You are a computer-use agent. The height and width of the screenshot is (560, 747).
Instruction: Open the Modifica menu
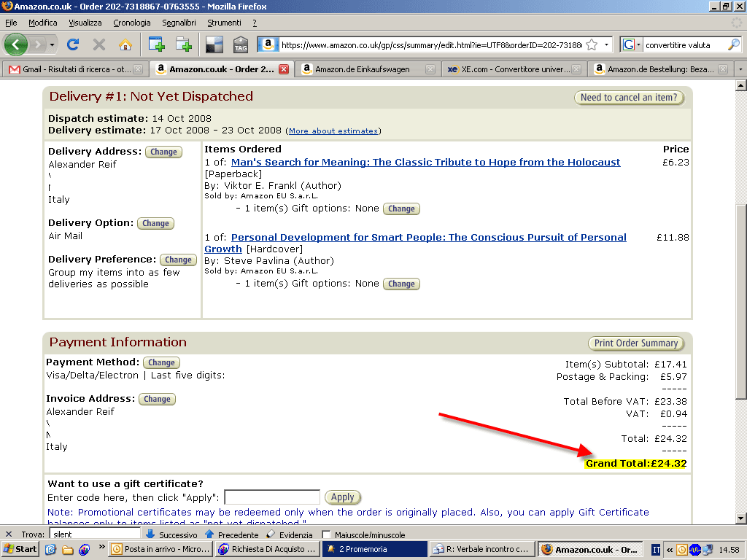(43, 23)
